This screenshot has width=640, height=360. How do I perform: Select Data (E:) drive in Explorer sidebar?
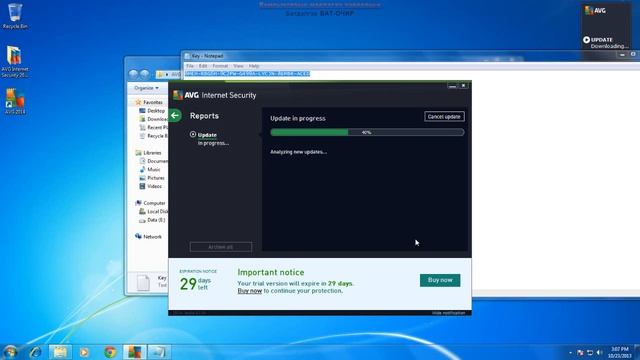(152, 220)
